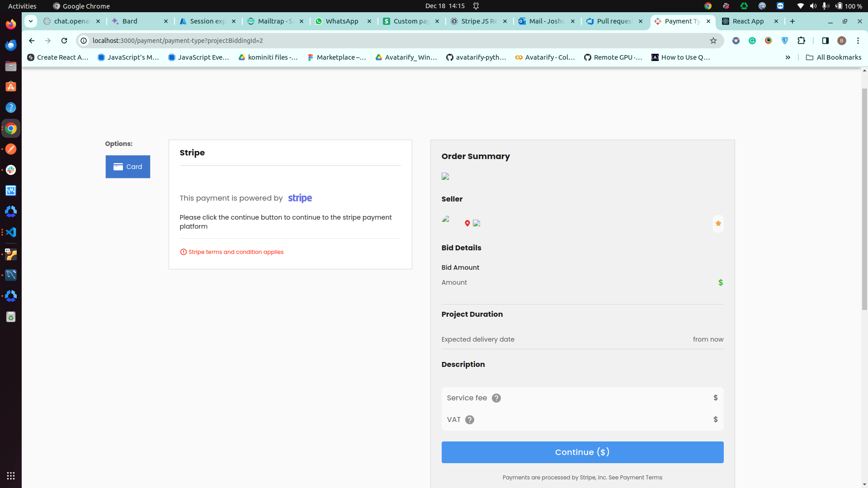Switch to the Stripe JS Reference tab
The height and width of the screenshot is (488, 868).
pos(478,21)
